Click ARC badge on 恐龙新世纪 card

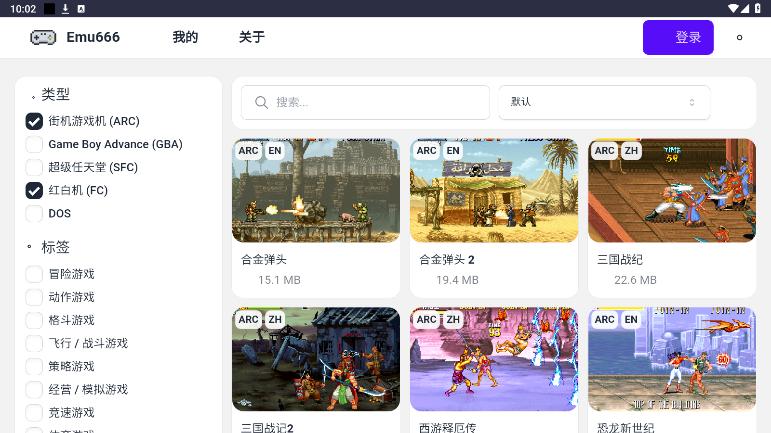tap(604, 319)
